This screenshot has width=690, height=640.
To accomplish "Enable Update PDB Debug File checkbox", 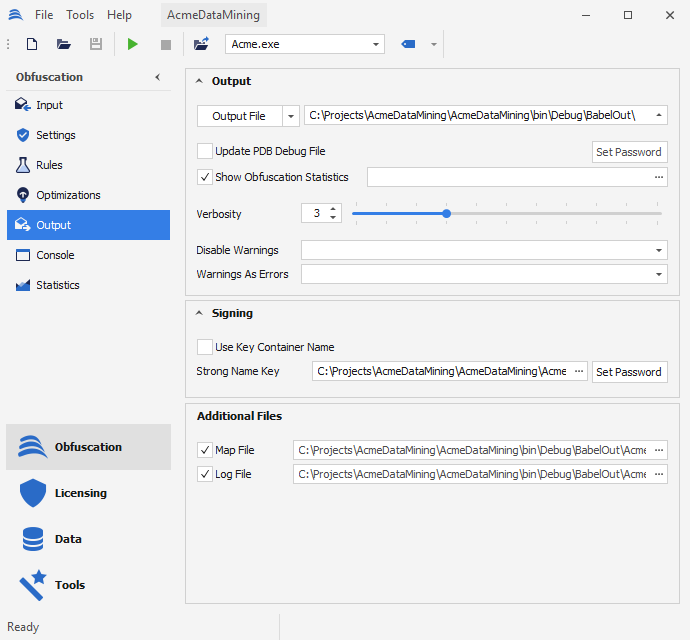I will pyautogui.click(x=205, y=151).
